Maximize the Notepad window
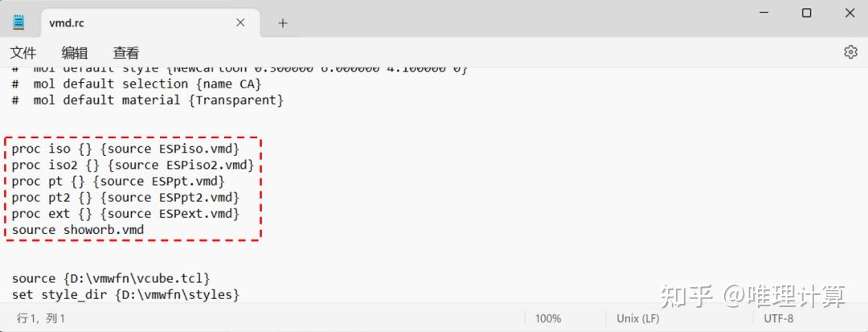The image size is (868, 332). point(806,13)
